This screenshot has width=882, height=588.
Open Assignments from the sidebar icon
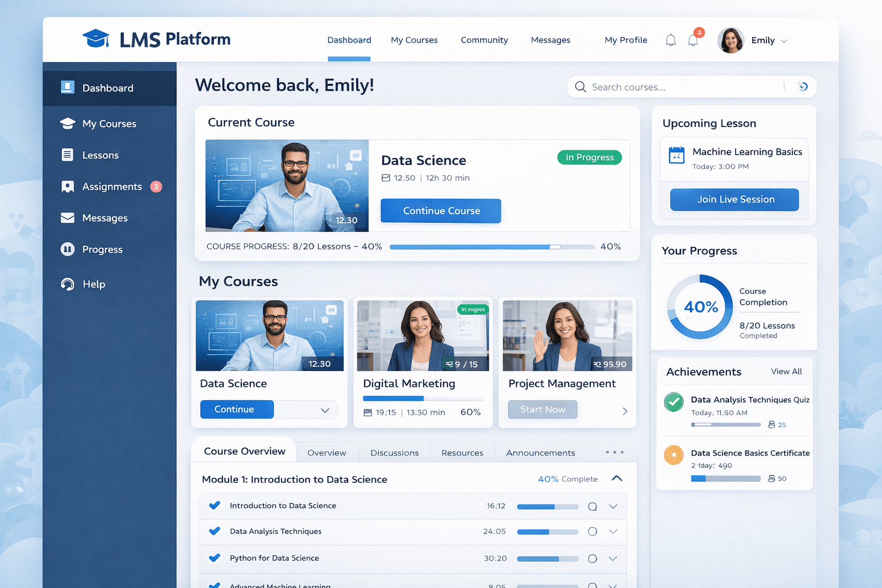67,187
